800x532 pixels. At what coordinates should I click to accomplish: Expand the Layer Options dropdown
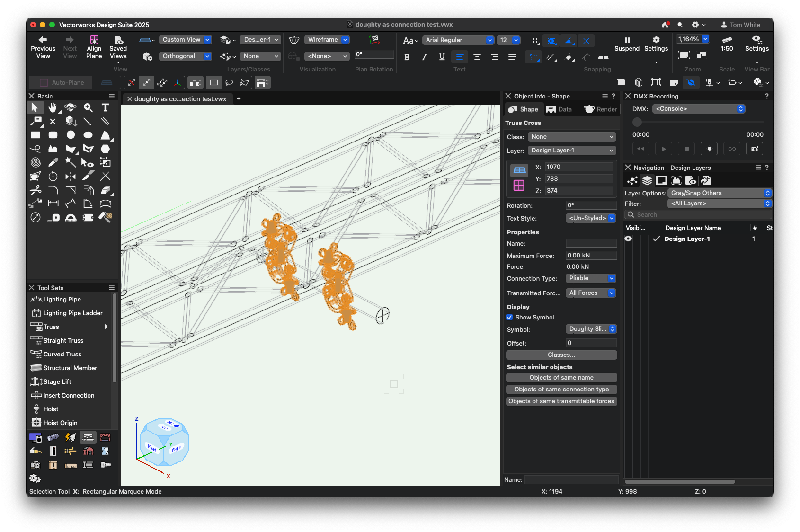[x=720, y=193]
